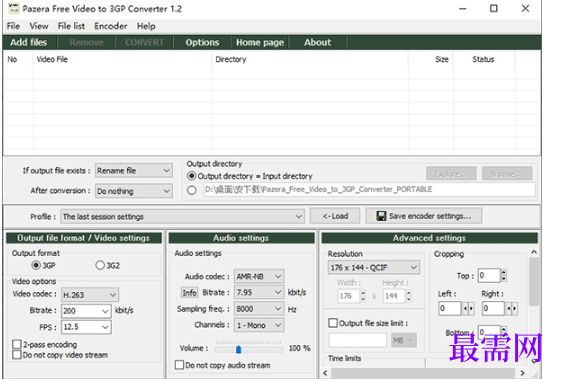The height and width of the screenshot is (379, 561).
Task: Select the custom output directory radio button
Action: point(191,190)
